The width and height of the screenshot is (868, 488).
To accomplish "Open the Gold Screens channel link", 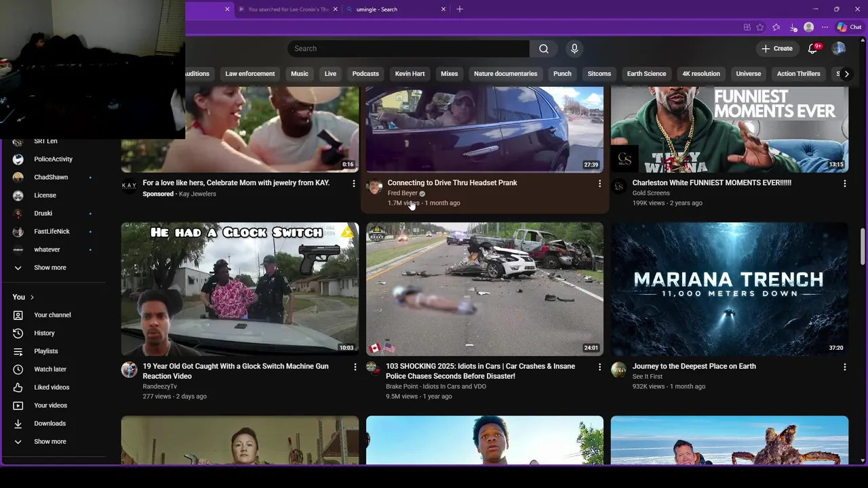I will point(651,193).
